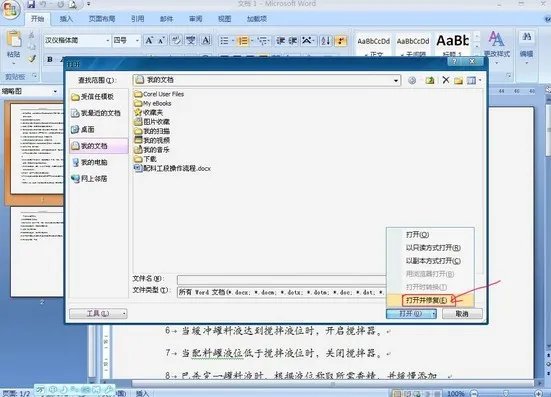The width and height of the screenshot is (551, 397).
Task: Toggle show paragraph marks button
Action: [x=341, y=41]
